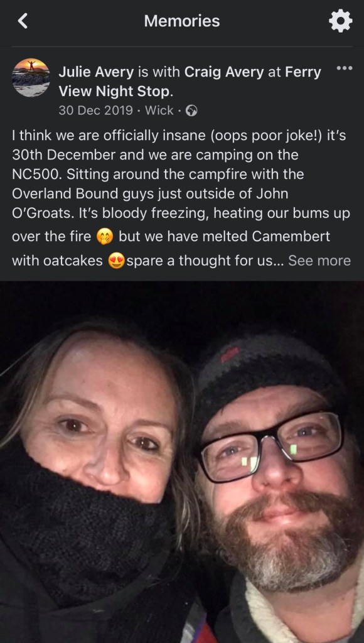
Task: Open the Ferry View Night Stop location page
Action: click(190, 82)
